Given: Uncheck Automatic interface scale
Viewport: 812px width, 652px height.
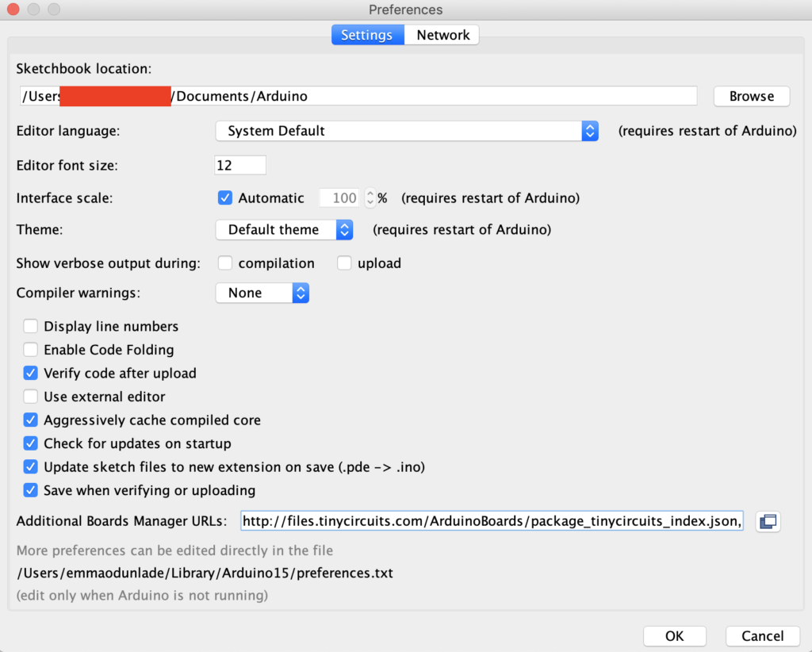Looking at the screenshot, I should (x=225, y=198).
